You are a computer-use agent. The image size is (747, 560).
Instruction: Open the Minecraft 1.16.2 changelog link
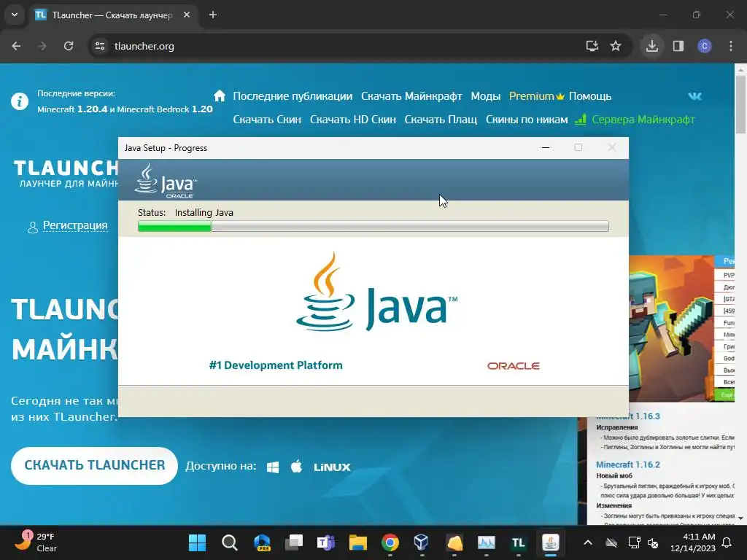[628, 464]
